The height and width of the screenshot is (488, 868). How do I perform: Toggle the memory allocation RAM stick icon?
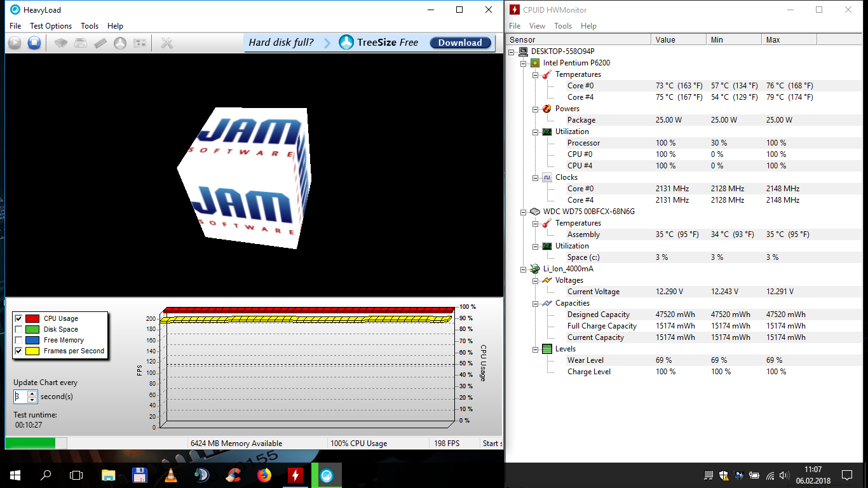click(x=100, y=43)
